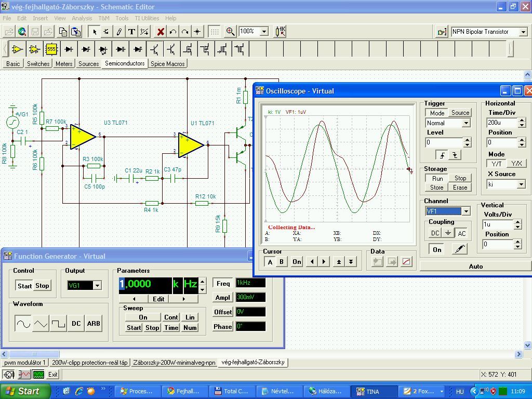The width and height of the screenshot is (532, 399).
Task: Switch to the Spice Macros tab
Action: click(x=168, y=64)
